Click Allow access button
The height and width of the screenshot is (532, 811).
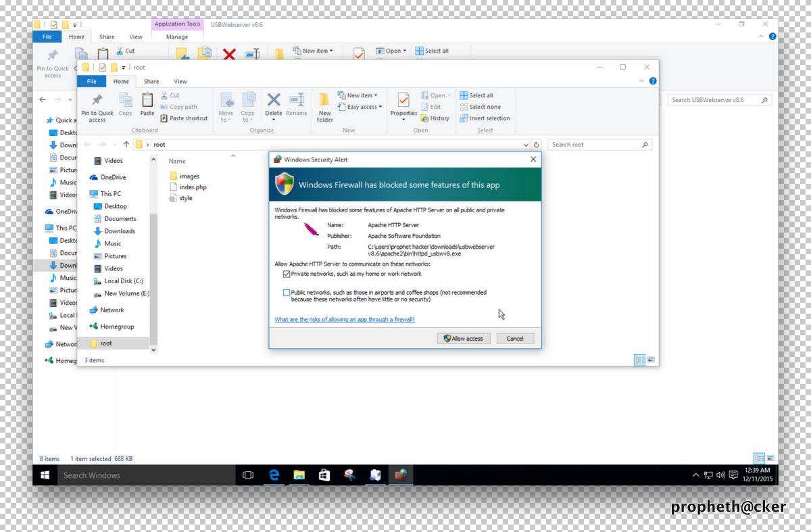(x=463, y=338)
